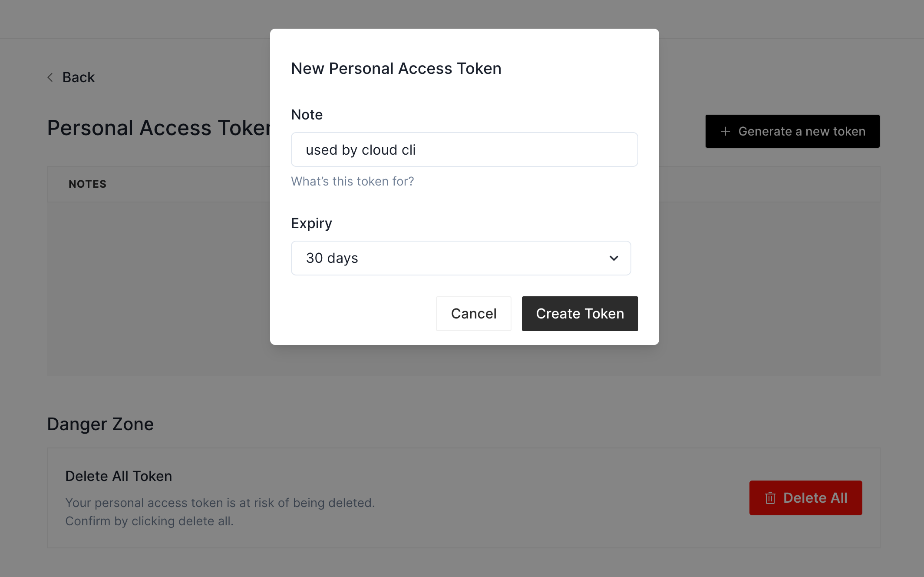Screen dimensions: 924x577
Task: Open the Expiry dropdown chevron arrow
Action: pos(614,258)
